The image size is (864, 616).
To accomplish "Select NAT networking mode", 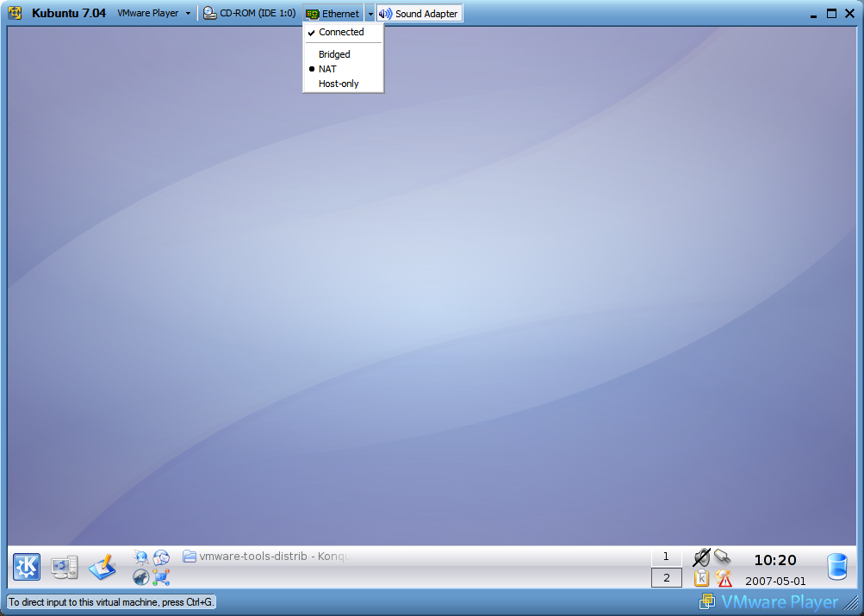I will (343, 69).
